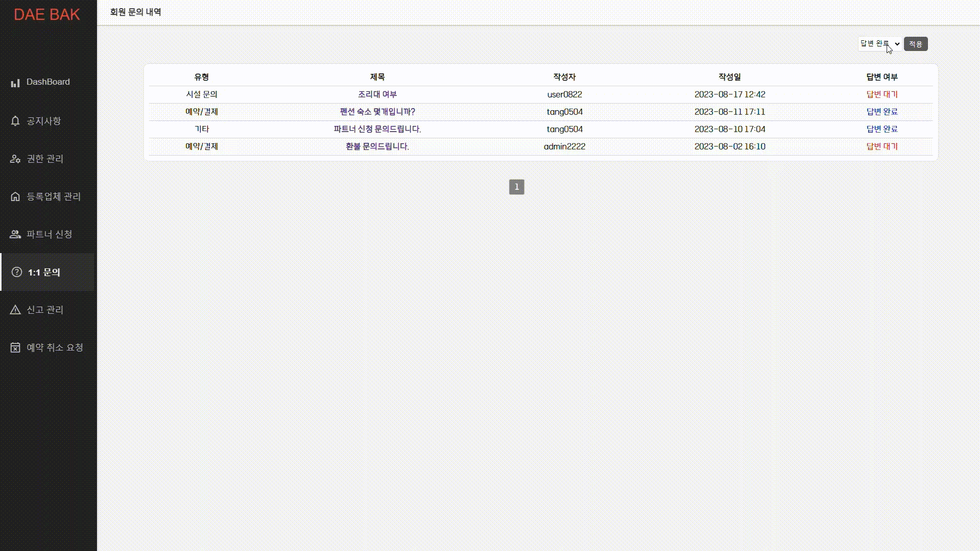980x551 pixels.
Task: Click the question mark icon for 1:1 문의
Action: (16, 272)
